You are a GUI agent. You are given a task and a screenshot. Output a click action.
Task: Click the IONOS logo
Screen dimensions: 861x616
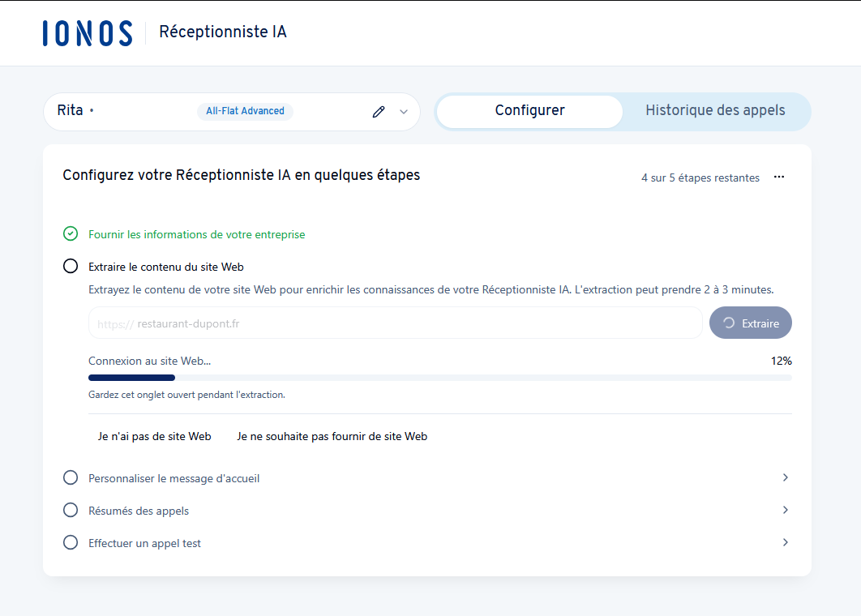(88, 33)
